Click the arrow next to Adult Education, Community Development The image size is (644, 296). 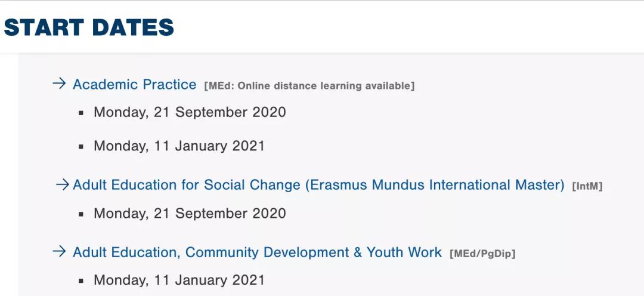[x=59, y=252]
